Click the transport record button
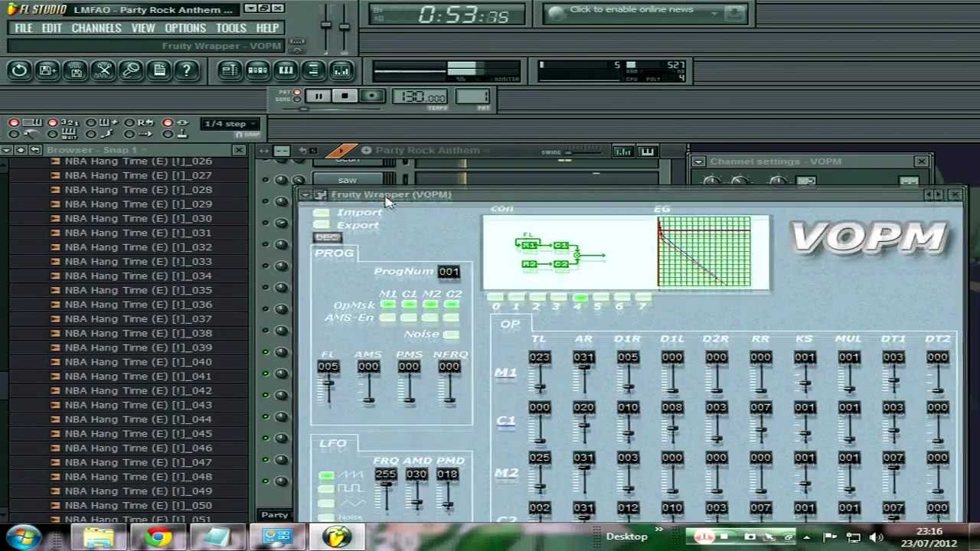 [372, 96]
